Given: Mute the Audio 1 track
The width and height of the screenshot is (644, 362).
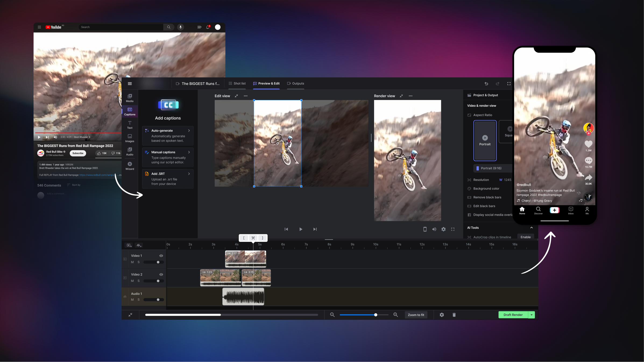Looking at the screenshot, I should coord(132,299).
